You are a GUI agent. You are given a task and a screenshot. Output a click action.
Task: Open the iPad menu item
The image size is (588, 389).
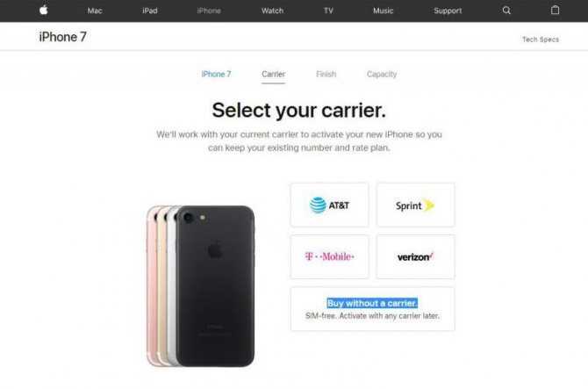(149, 11)
